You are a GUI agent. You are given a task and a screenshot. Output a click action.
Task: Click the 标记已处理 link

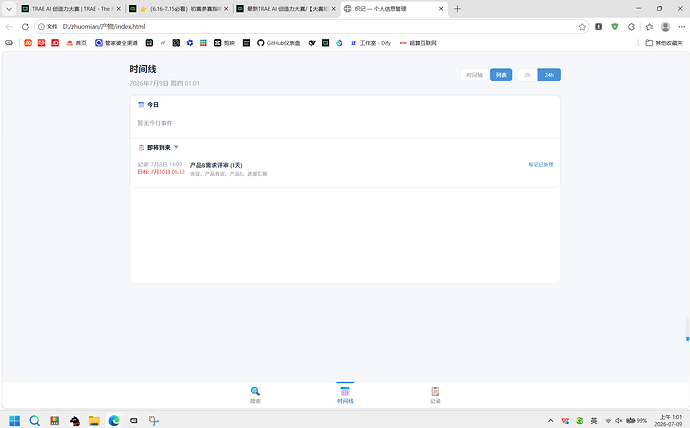(x=540, y=165)
